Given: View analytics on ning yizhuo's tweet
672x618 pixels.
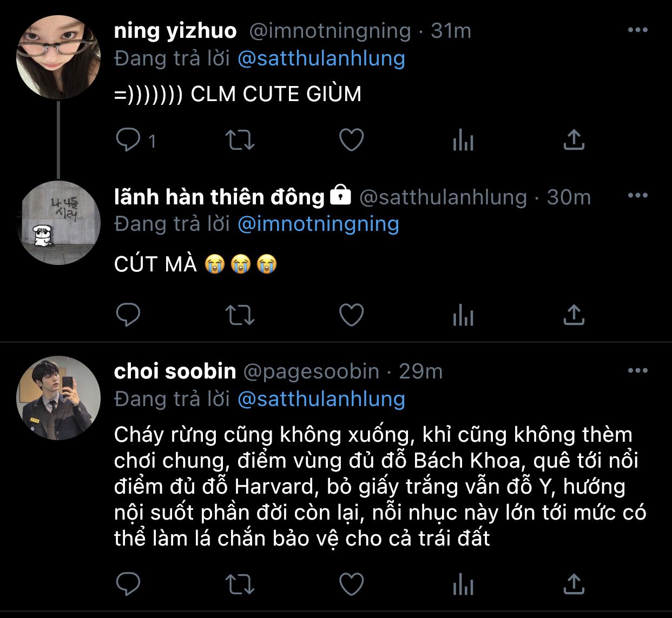Looking at the screenshot, I should (x=463, y=141).
